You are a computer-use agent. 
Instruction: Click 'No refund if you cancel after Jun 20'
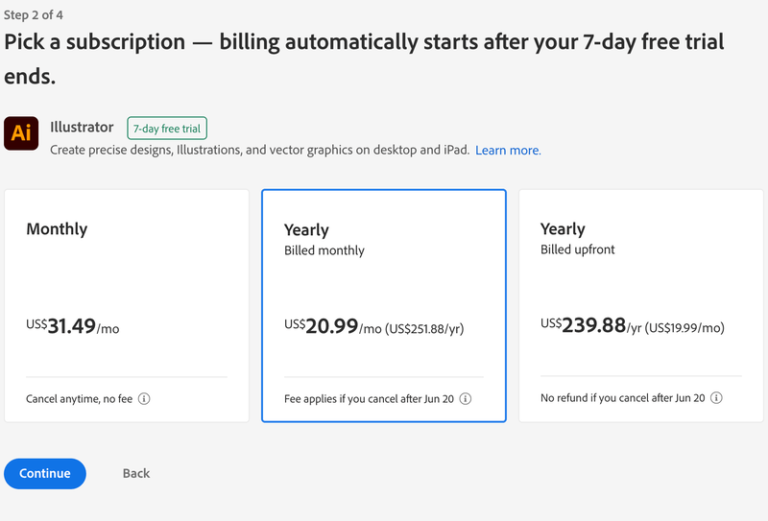[622, 398]
